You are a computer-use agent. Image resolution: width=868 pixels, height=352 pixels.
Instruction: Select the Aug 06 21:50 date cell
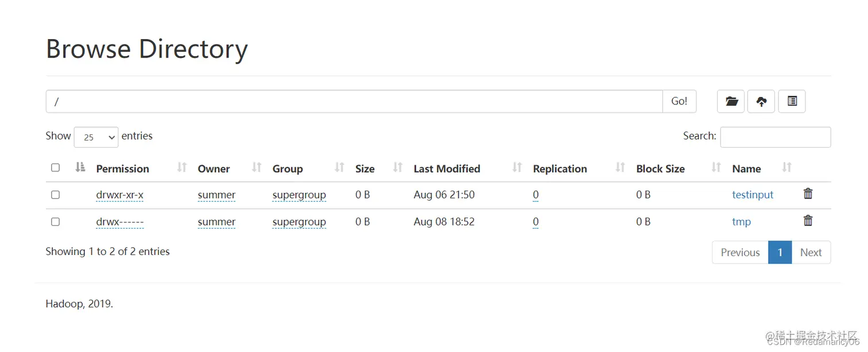coord(444,195)
